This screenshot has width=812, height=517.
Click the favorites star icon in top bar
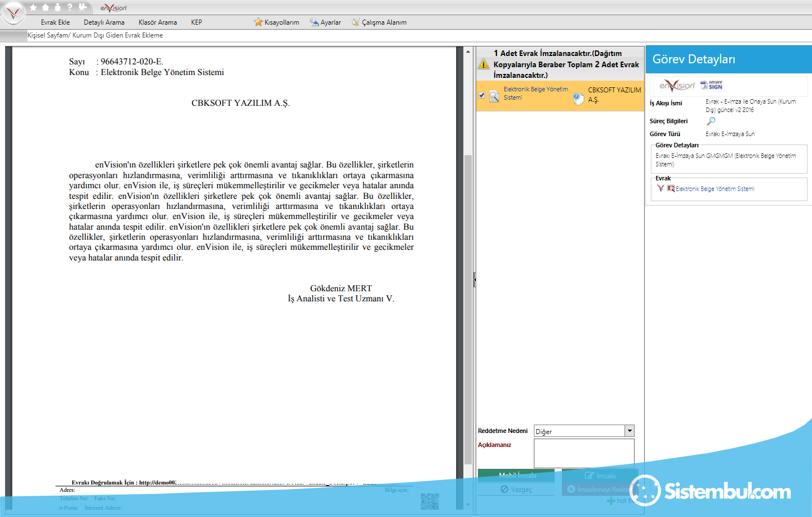[33, 7]
